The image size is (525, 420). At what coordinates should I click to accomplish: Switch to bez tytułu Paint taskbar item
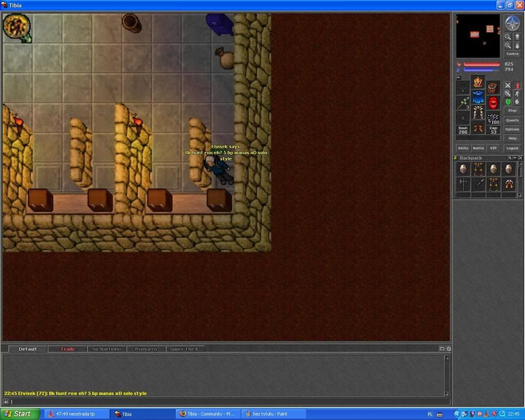pos(273,414)
